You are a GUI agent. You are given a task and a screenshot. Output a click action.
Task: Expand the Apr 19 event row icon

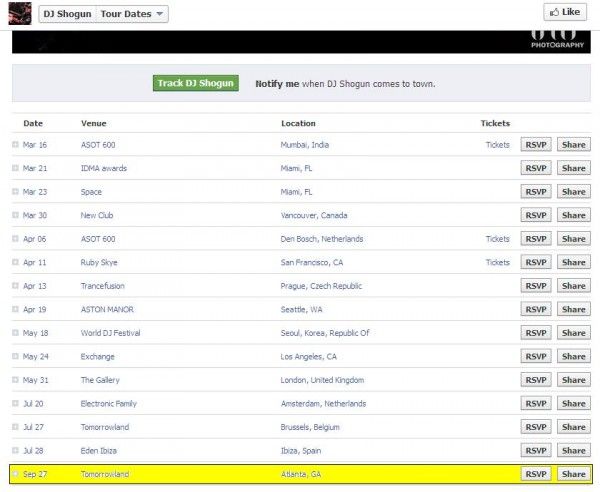(x=15, y=309)
